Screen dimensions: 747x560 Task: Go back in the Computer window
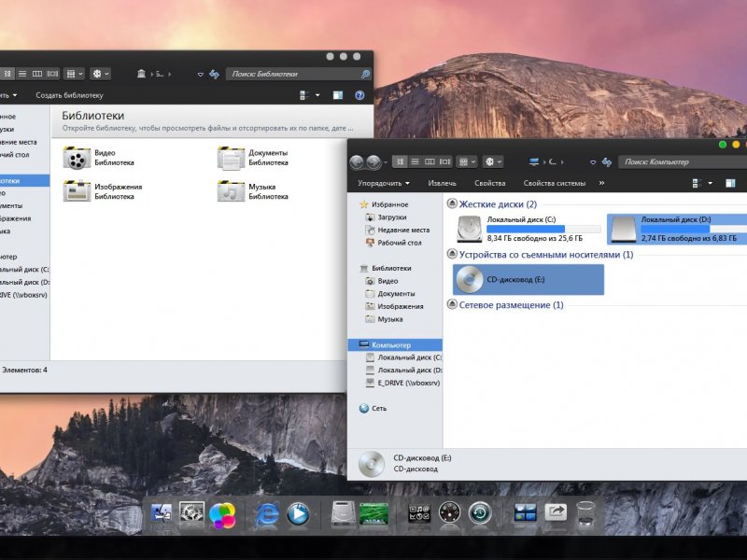pos(357,162)
